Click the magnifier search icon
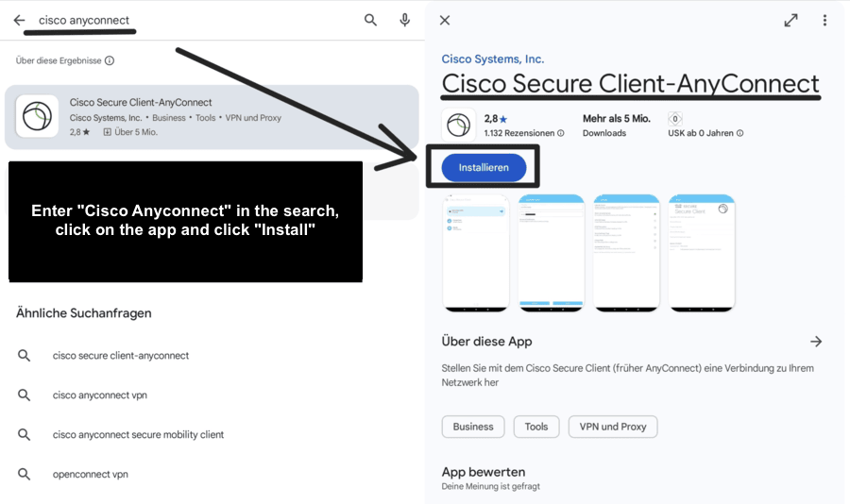Viewport: 850px width, 504px height. (x=370, y=20)
